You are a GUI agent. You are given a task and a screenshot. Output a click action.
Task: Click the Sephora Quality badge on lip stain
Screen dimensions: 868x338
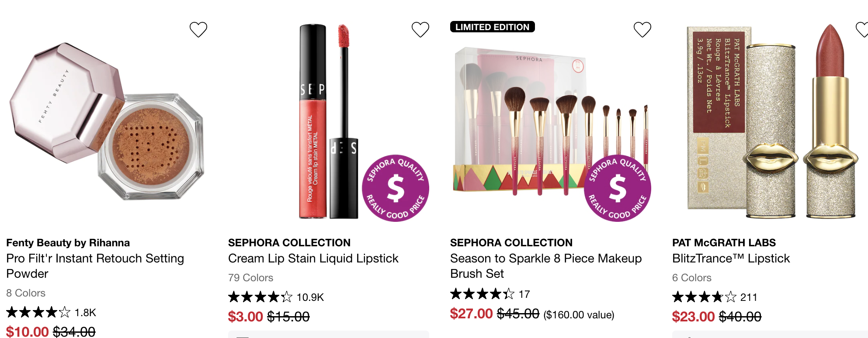point(396,188)
